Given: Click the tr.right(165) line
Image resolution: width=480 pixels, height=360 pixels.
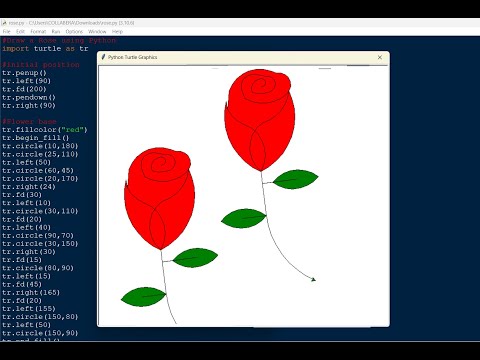Looking at the screenshot, I should (31, 292).
